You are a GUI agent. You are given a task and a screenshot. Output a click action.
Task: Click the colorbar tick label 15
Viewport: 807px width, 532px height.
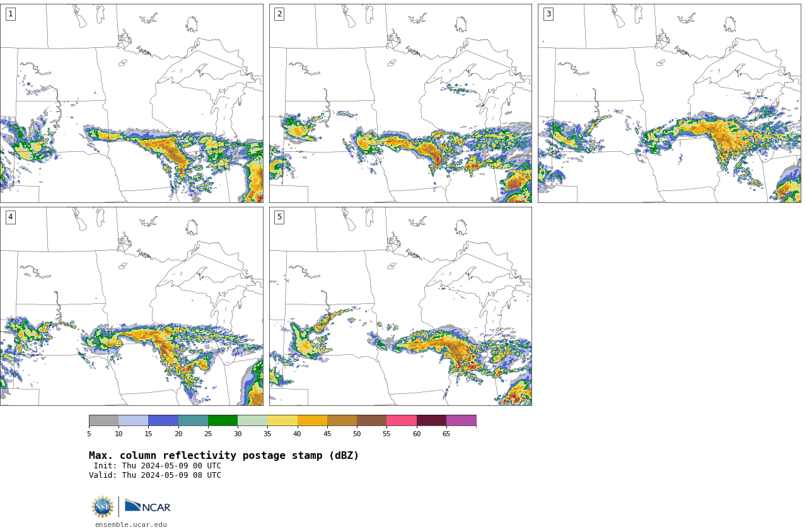click(x=148, y=434)
